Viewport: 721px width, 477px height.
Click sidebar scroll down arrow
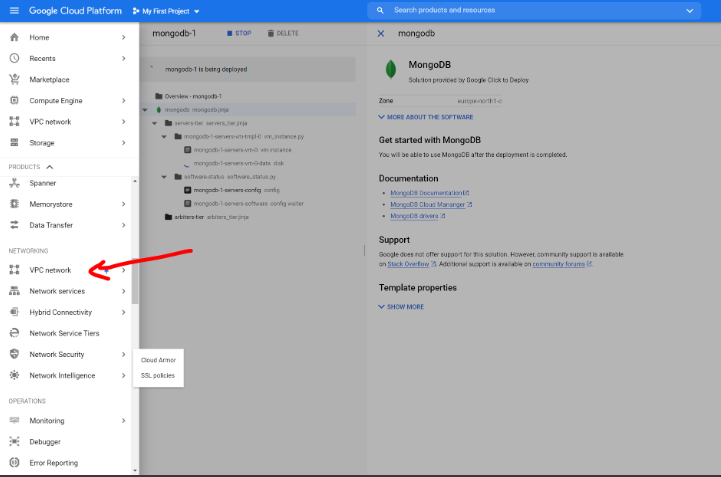(135, 470)
